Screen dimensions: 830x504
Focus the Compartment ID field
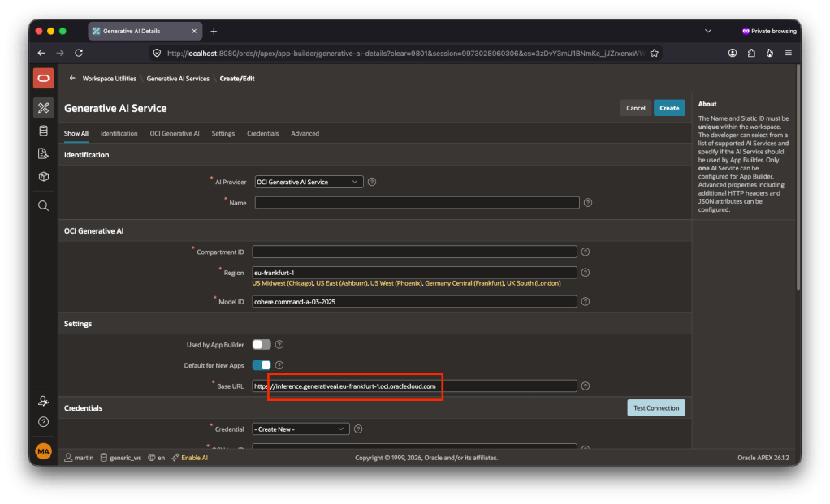414,252
